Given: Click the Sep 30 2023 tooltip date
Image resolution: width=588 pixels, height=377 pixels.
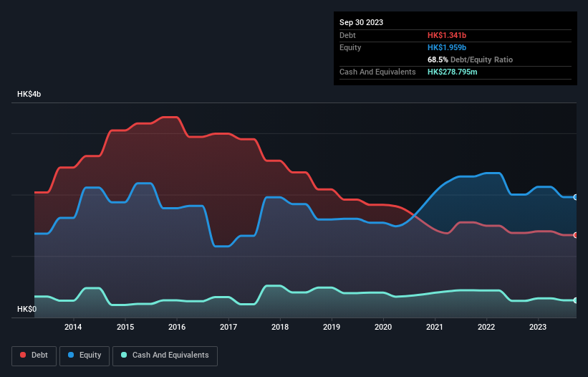Looking at the screenshot, I should pyautogui.click(x=361, y=22).
